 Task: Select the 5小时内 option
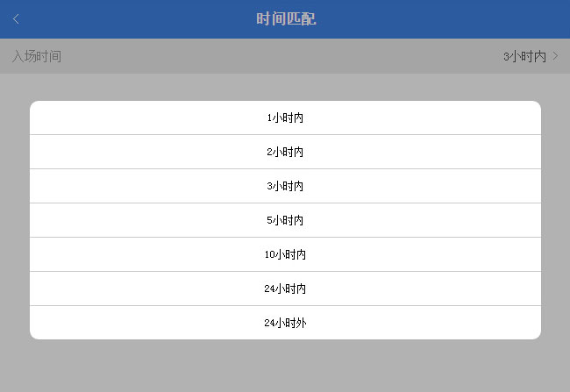pyautogui.click(x=285, y=220)
